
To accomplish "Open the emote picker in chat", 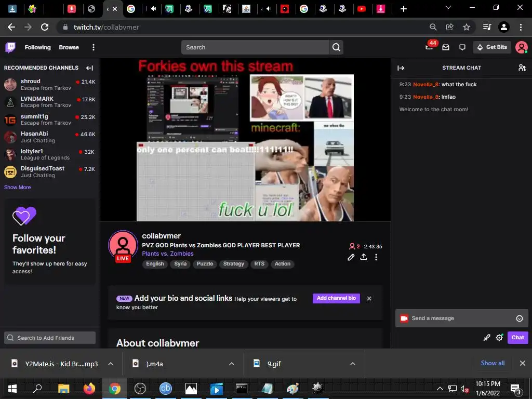I will (x=520, y=318).
